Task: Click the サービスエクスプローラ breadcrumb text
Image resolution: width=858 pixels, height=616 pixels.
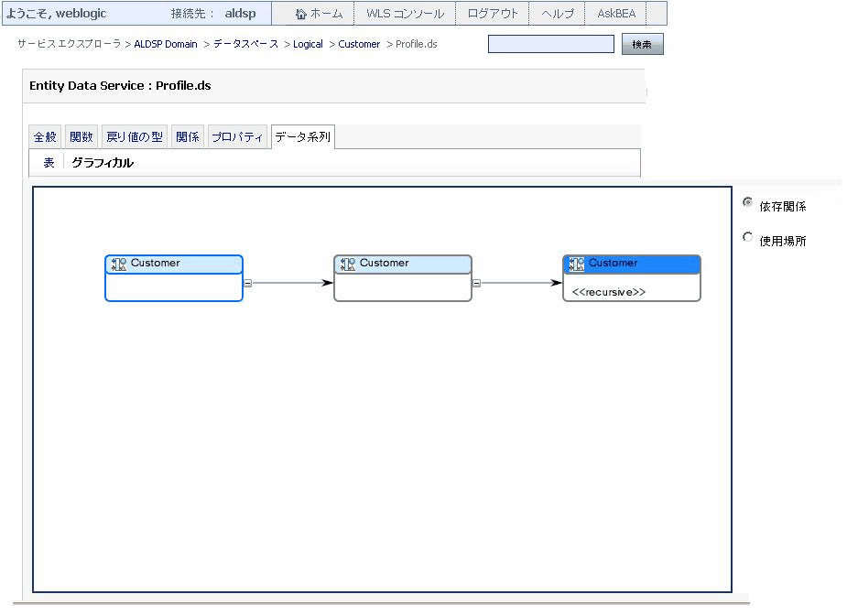Action: (69, 44)
